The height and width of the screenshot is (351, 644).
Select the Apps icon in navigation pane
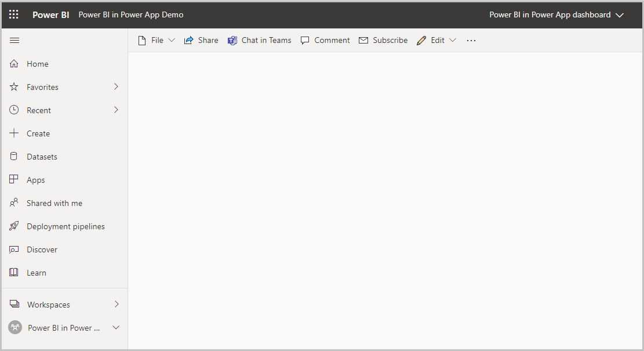[x=13, y=179]
